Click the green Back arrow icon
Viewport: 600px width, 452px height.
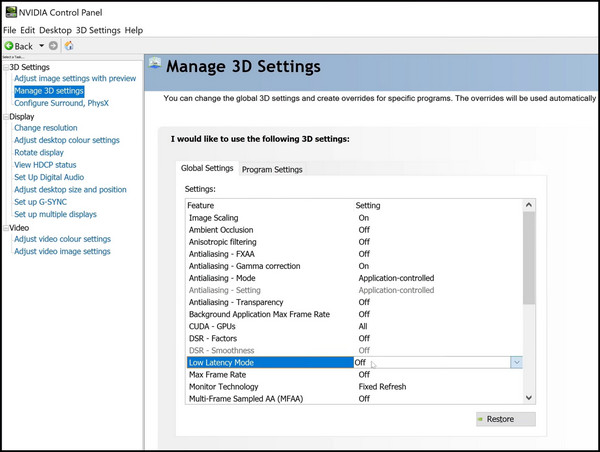tap(9, 46)
